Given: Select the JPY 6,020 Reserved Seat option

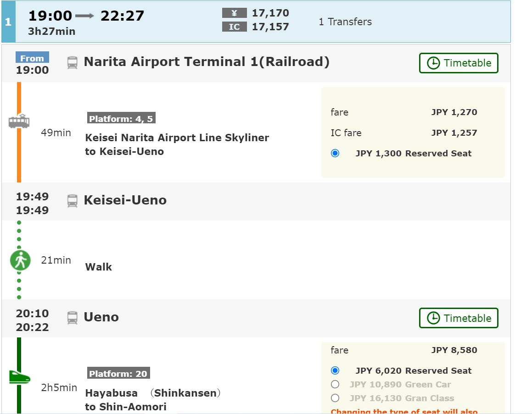Looking at the screenshot, I should pos(335,370).
